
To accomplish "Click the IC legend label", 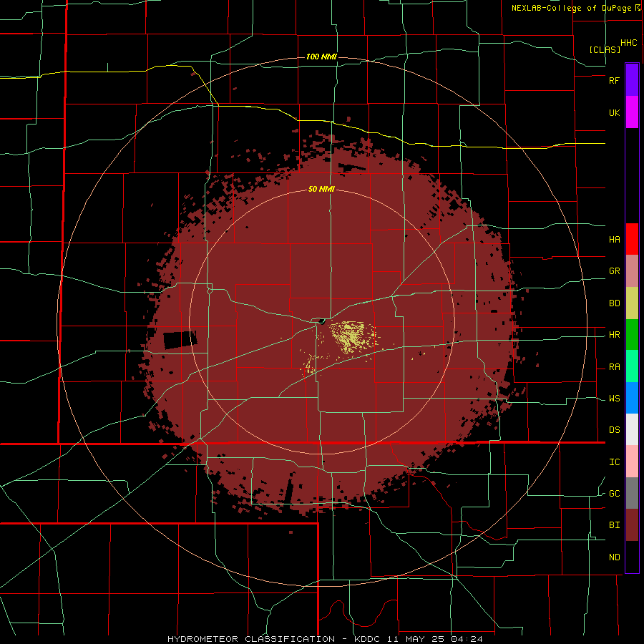I will (x=614, y=462).
